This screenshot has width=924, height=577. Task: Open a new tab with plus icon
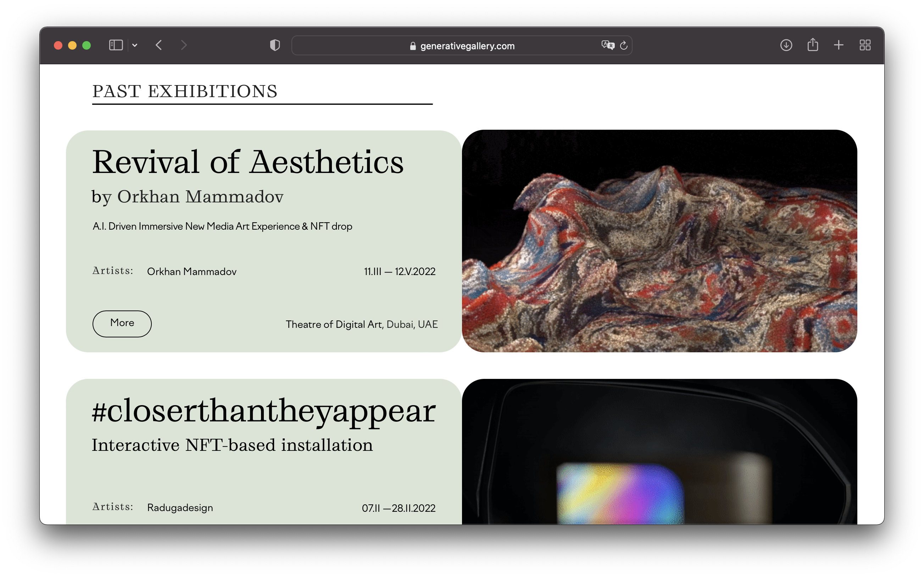coord(839,45)
